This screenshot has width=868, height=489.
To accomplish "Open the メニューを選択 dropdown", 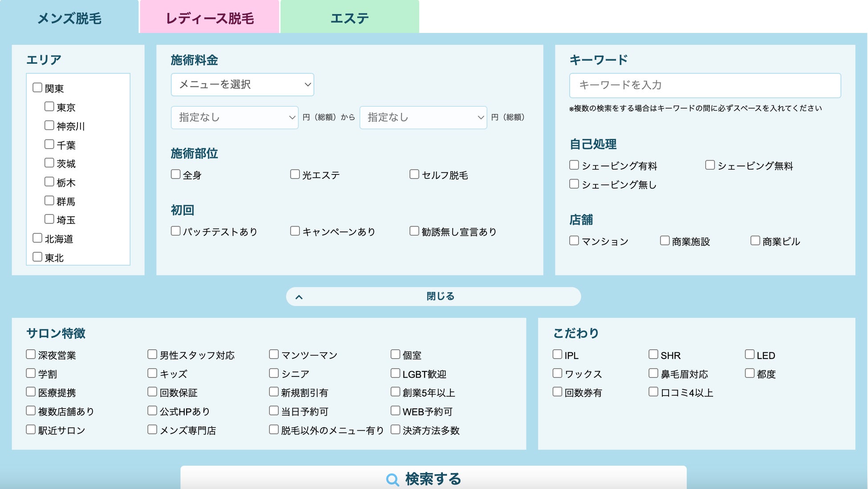I will (242, 85).
